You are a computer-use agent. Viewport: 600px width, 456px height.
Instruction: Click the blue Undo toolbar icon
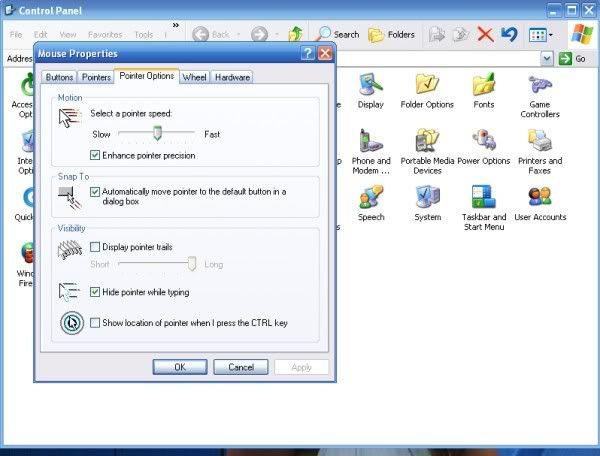pos(509,35)
